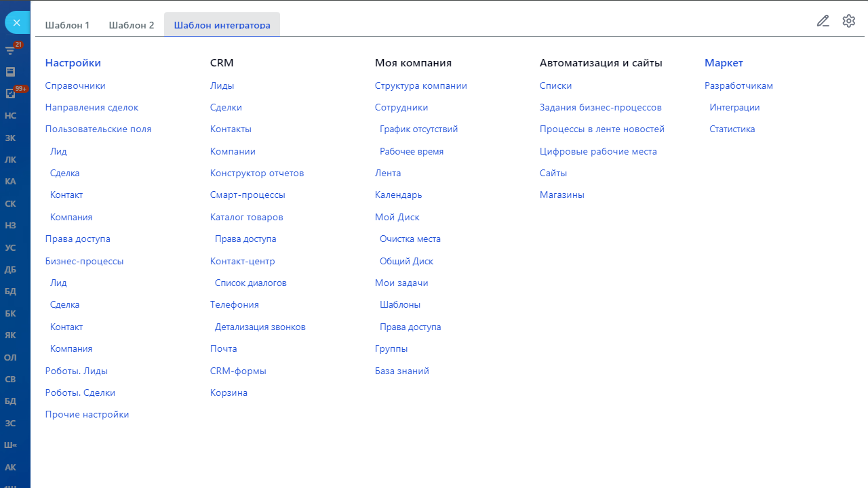
Task: Open the gear settings icon
Action: pos(848,21)
